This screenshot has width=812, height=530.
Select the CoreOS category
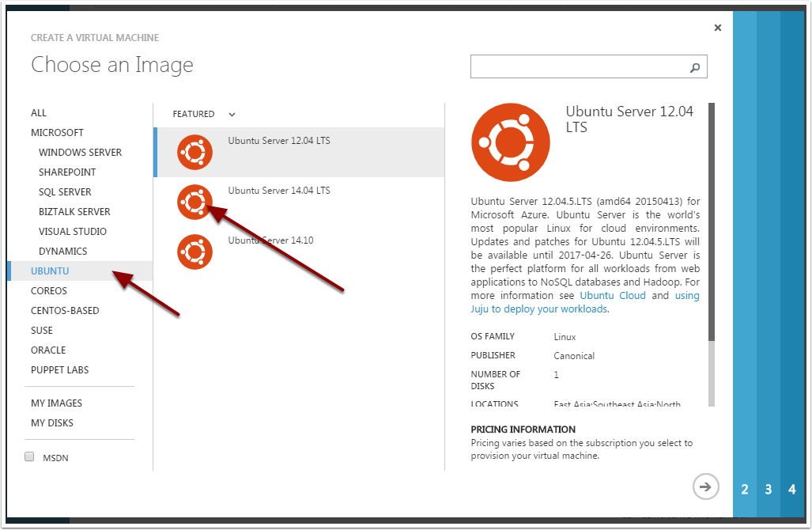pos(49,290)
